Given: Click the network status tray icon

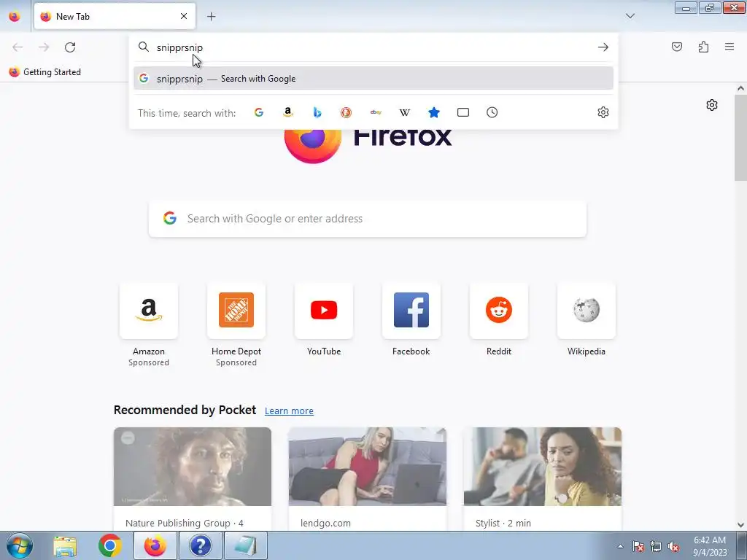Looking at the screenshot, I should [x=656, y=546].
